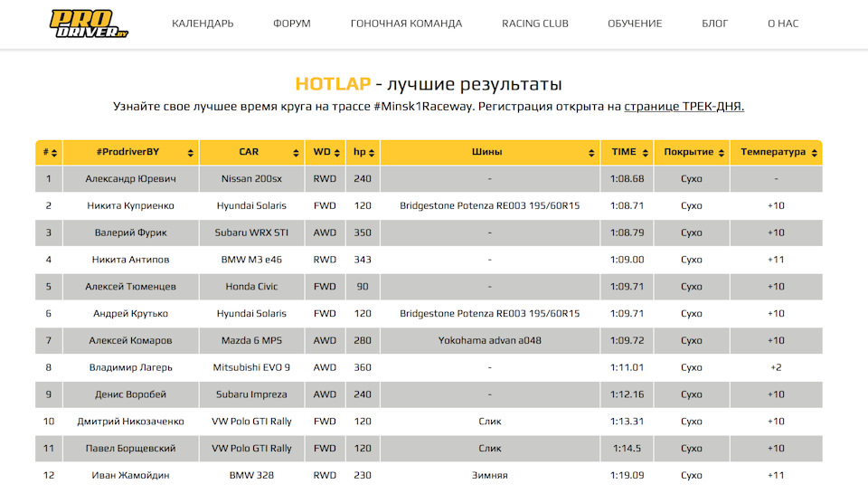Sort by TIME column arrows

click(x=646, y=153)
